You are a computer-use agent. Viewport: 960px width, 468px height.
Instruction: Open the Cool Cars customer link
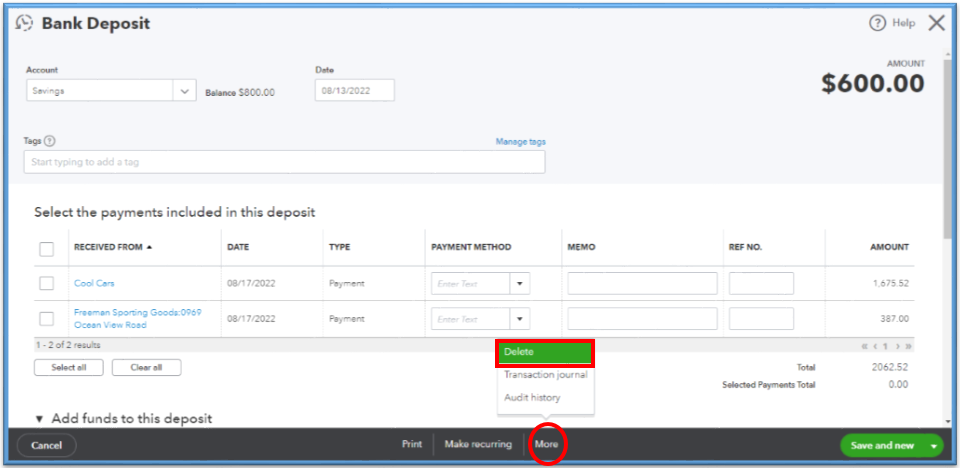tap(94, 283)
